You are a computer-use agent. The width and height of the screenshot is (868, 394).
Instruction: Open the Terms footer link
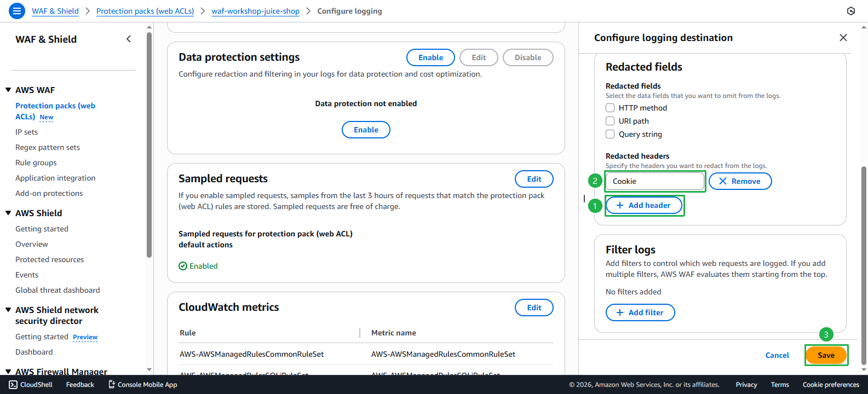point(780,385)
